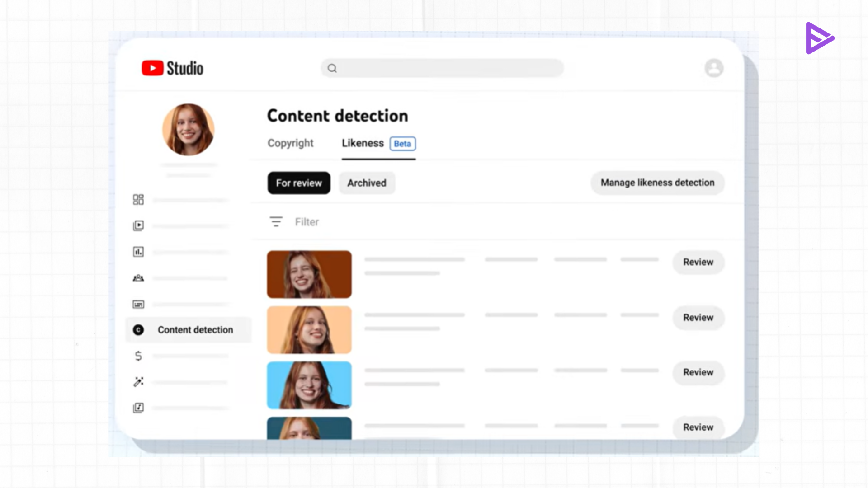
Task: Open Analytics via the bar chart icon
Action: pos(138,252)
